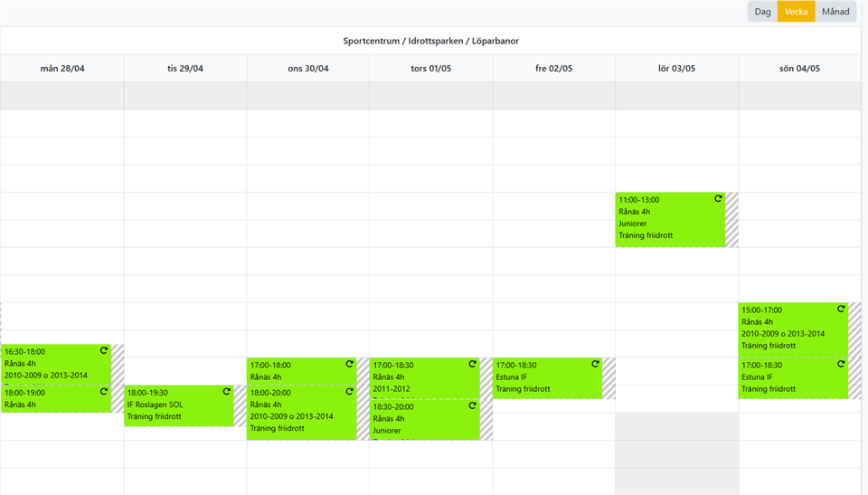868x495 pixels.
Task: Click recurring icon on Friday Estuna IF booking
Action: click(595, 364)
